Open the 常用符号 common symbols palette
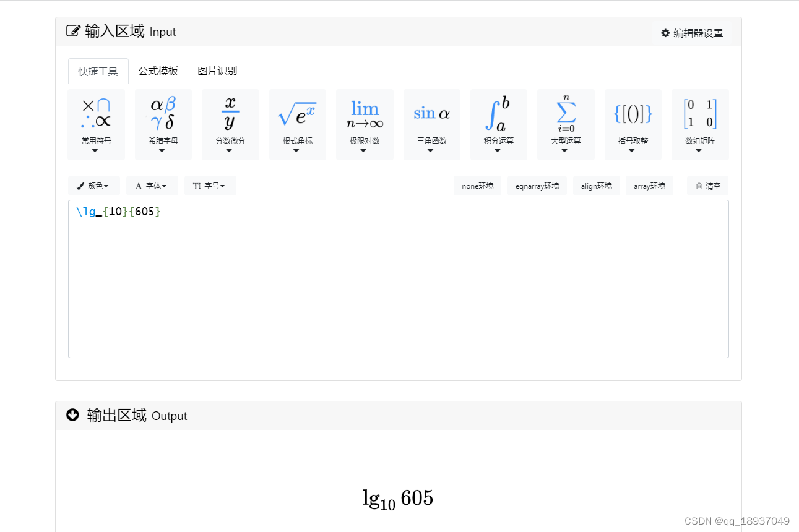This screenshot has height=532, width=799. coord(96,124)
